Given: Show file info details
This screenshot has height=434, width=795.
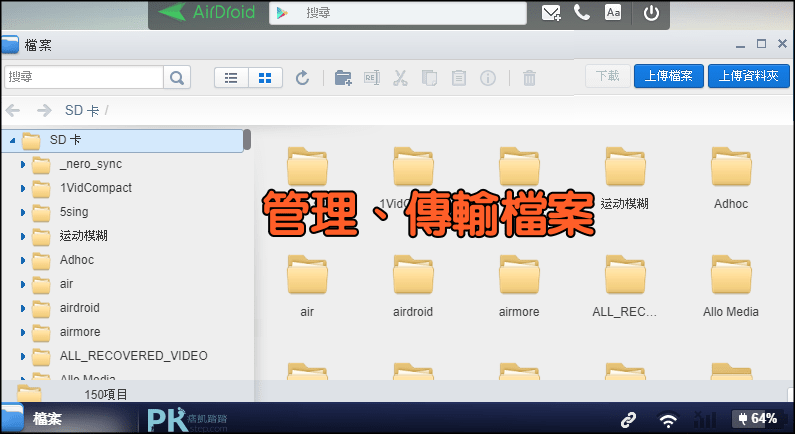Looking at the screenshot, I should (488, 78).
